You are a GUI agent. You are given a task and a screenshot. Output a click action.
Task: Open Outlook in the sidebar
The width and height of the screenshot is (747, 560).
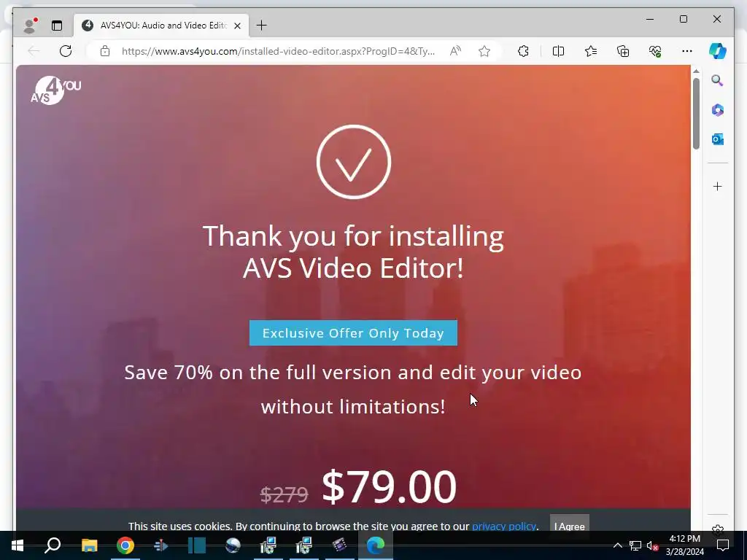tap(718, 139)
